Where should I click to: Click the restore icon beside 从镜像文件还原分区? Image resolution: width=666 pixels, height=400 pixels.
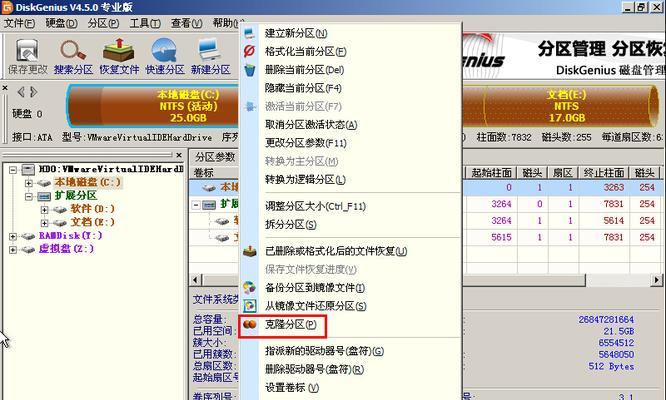pyautogui.click(x=249, y=306)
